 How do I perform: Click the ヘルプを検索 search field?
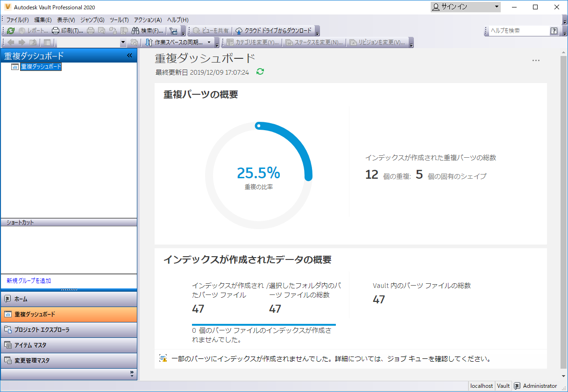(x=519, y=31)
